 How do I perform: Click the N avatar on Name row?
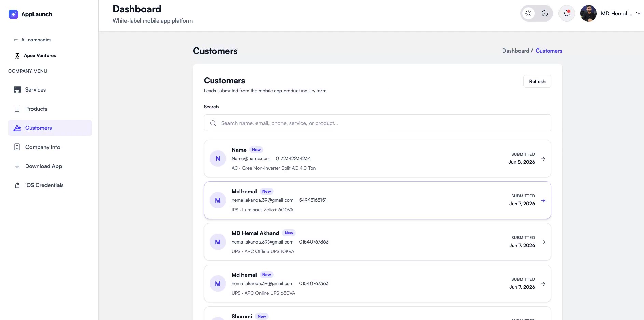[218, 158]
